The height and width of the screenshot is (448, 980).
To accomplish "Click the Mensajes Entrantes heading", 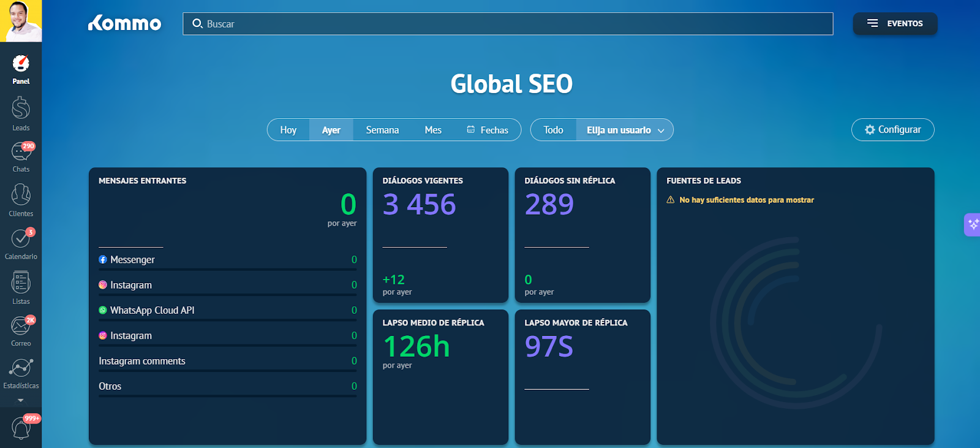I will pyautogui.click(x=143, y=181).
